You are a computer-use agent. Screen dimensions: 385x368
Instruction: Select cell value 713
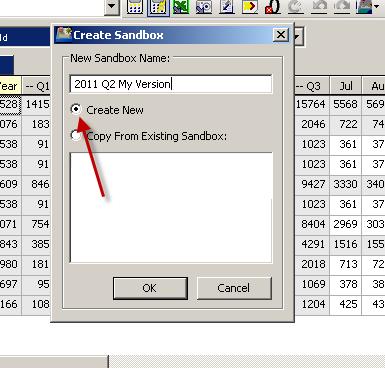(x=346, y=264)
